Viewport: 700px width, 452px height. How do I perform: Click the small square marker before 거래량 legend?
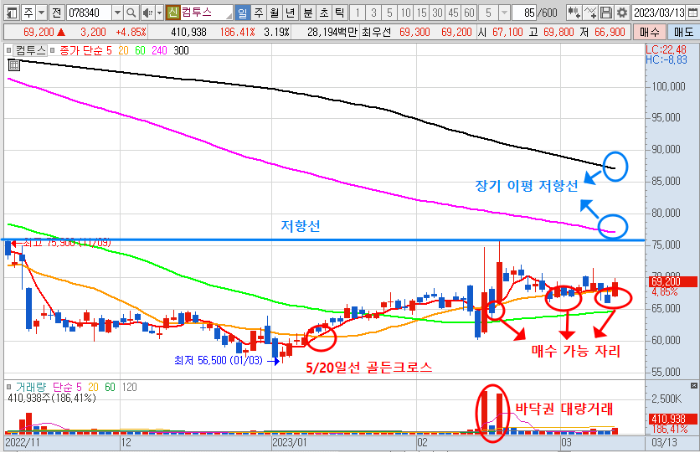[x=9, y=387]
